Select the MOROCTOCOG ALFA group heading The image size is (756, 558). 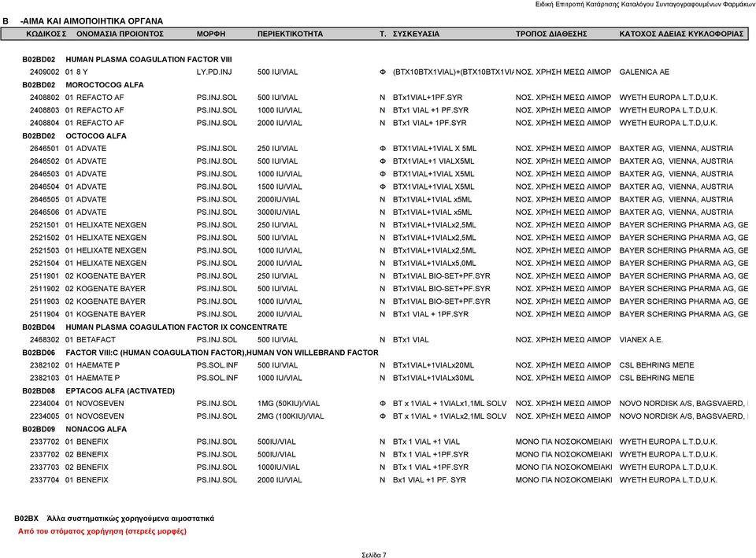[x=105, y=85]
